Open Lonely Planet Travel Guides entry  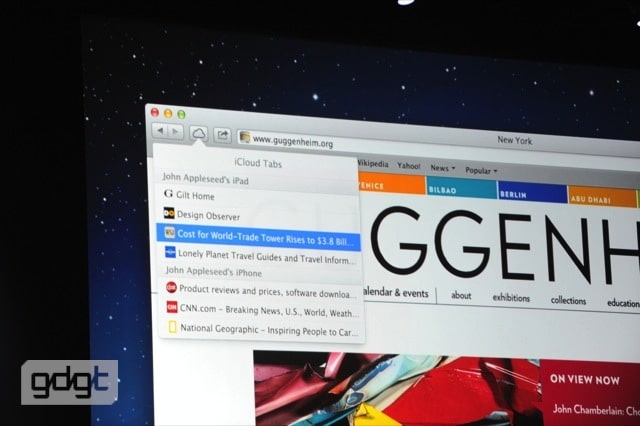[x=260, y=256]
